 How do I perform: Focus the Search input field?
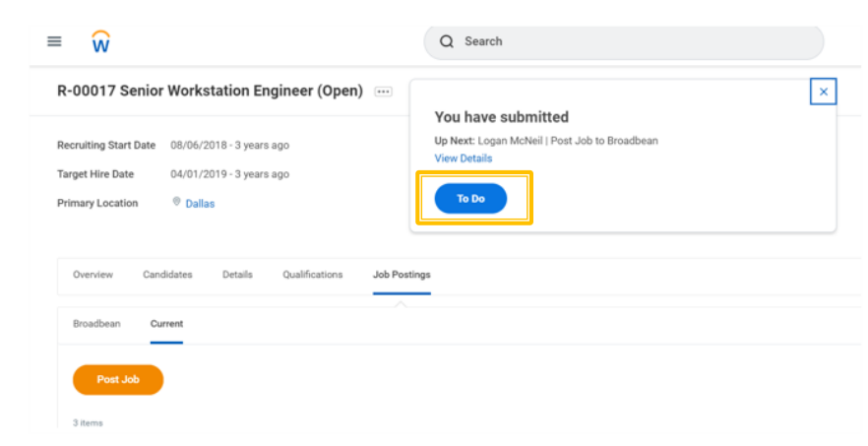pos(630,41)
